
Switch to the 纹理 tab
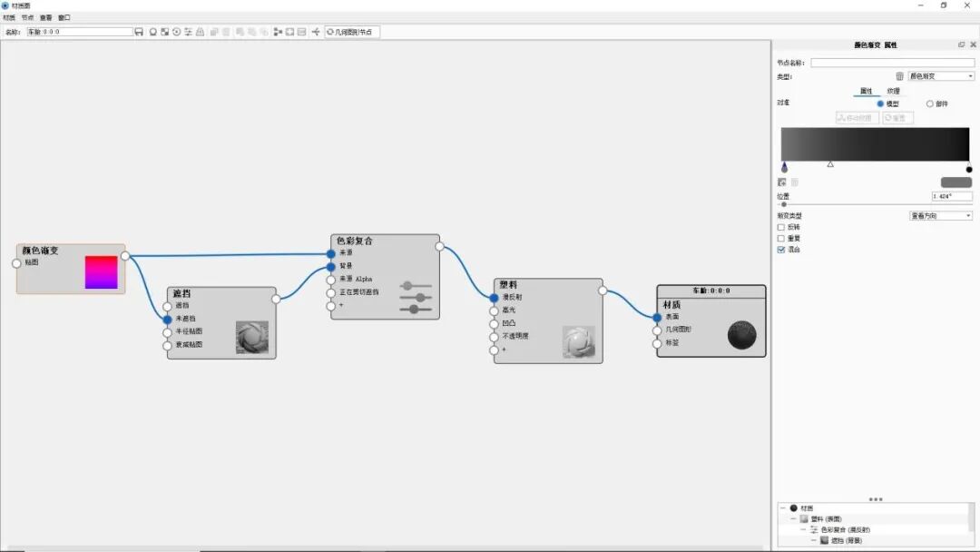coord(893,90)
